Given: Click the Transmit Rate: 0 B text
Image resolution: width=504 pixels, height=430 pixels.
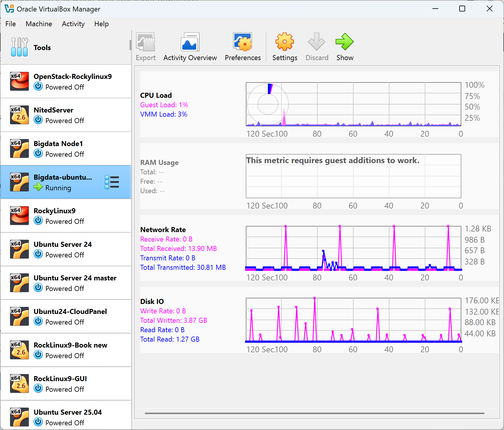Looking at the screenshot, I should click(168, 258).
